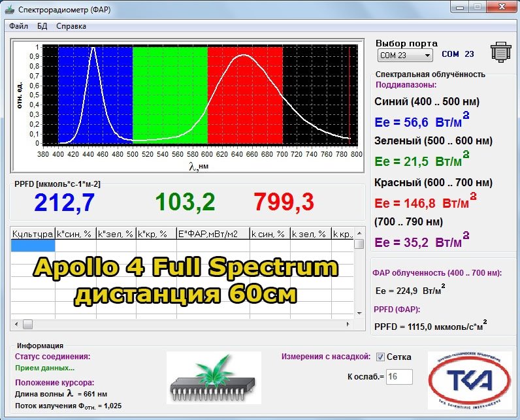Click the app icon in title bar
This screenshot has width=520, height=420.
(x=9, y=9)
